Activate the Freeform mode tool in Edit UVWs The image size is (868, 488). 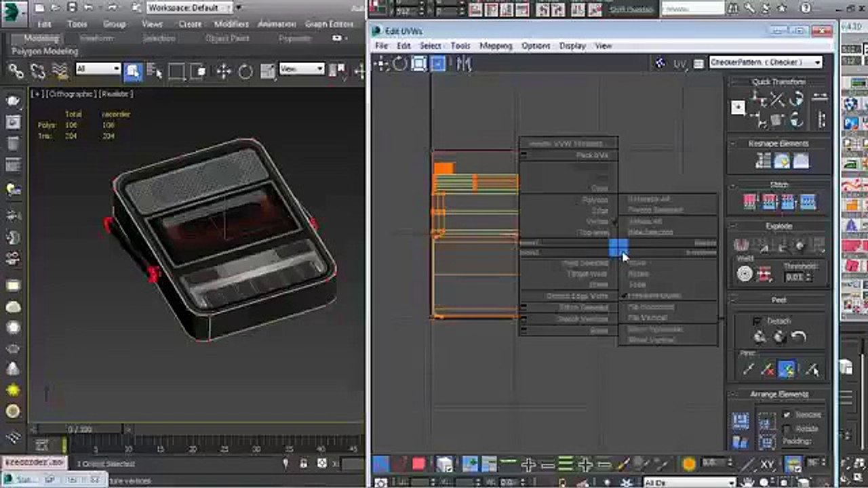tap(438, 64)
